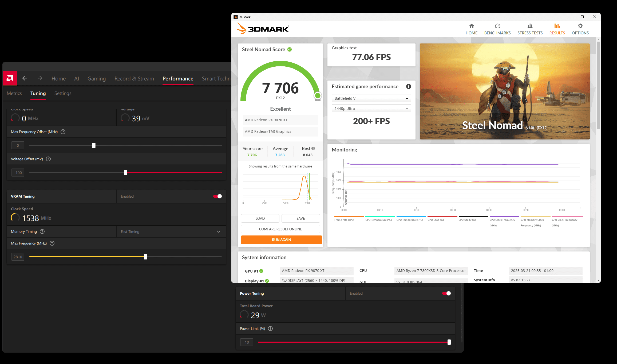Click the CPU Utility (%) legend item
This screenshot has width=617, height=364.
point(473,218)
